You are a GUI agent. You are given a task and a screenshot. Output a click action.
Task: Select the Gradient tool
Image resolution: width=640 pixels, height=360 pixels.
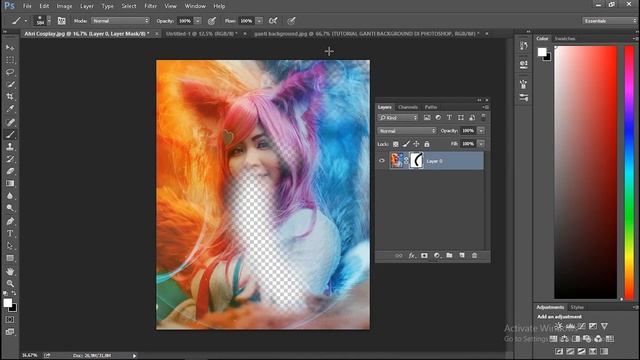tap(10, 183)
